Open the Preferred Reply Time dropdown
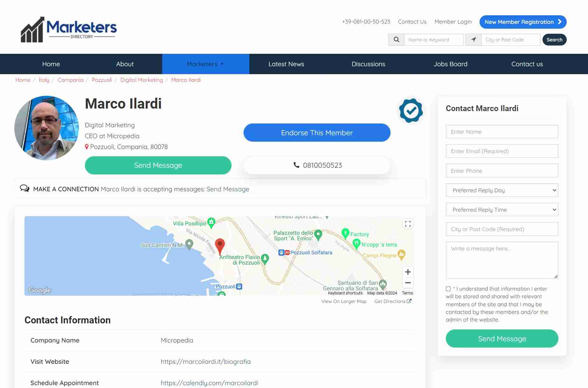 click(x=502, y=209)
